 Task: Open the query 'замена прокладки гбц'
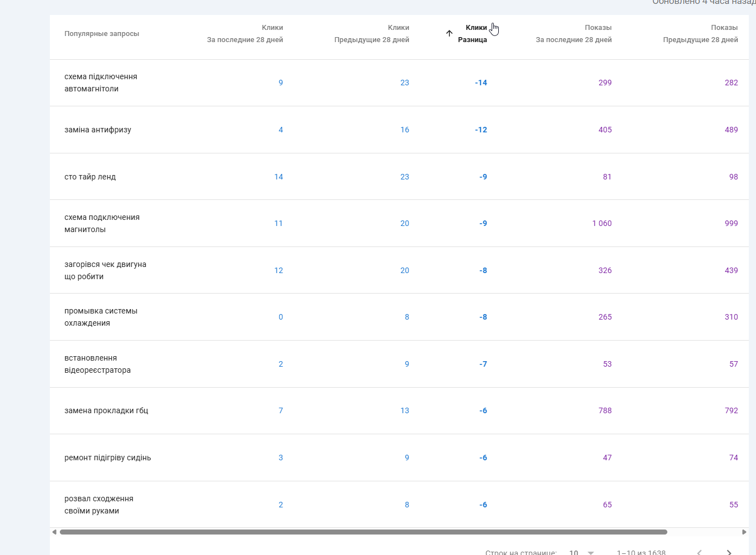(106, 410)
